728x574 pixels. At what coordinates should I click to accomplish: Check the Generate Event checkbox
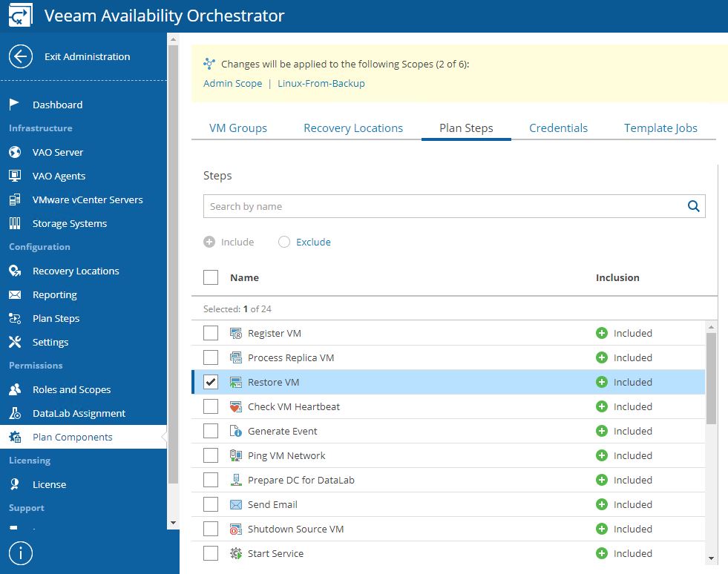pyautogui.click(x=211, y=431)
